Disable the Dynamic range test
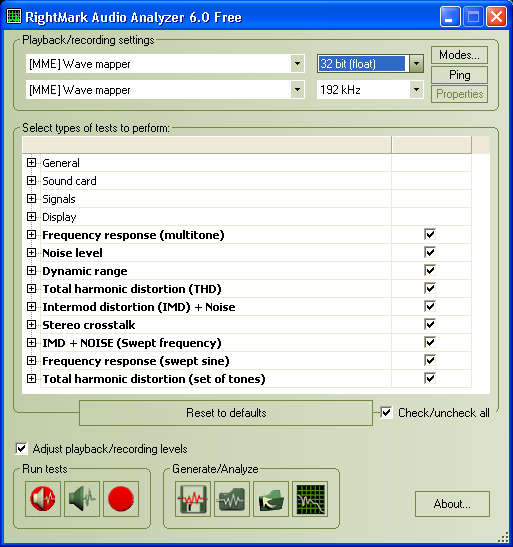Image resolution: width=513 pixels, height=547 pixels. pos(430,270)
